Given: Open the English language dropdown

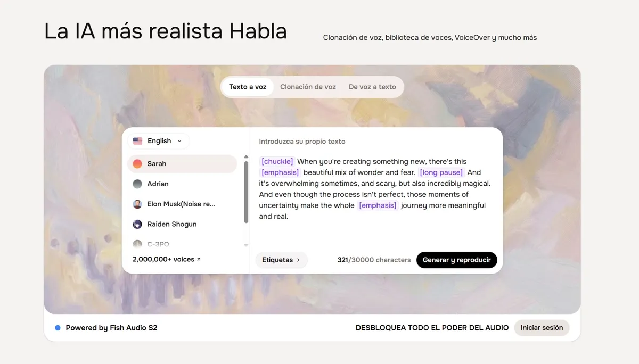Looking at the screenshot, I should click(159, 141).
